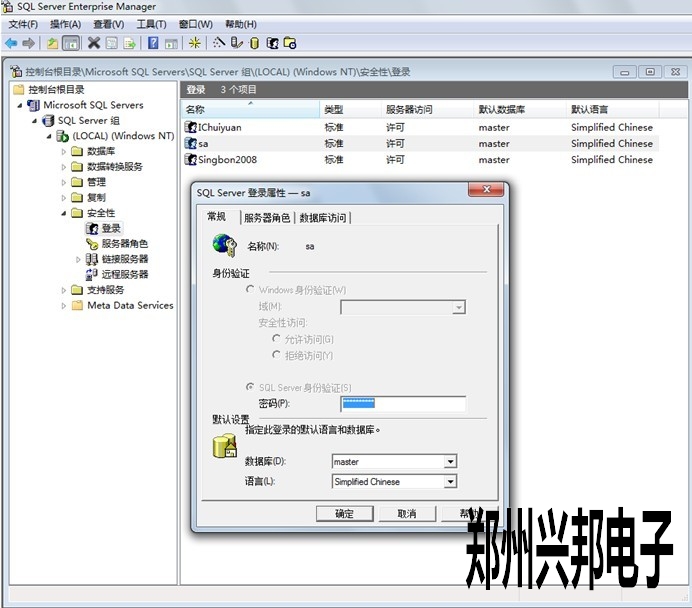Click the yellow star new item icon
The height and width of the screenshot is (608, 692).
click(x=194, y=43)
